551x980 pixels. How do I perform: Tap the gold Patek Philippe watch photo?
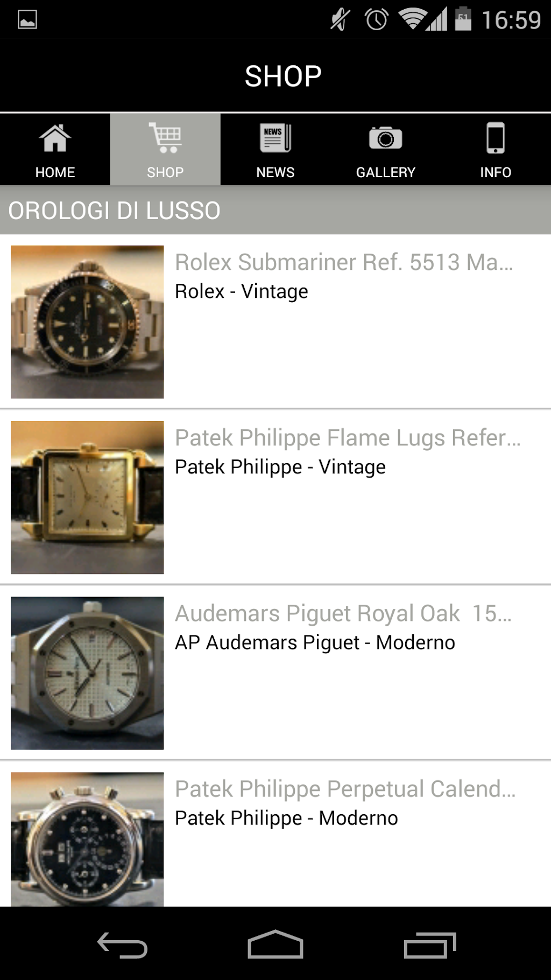tap(87, 498)
